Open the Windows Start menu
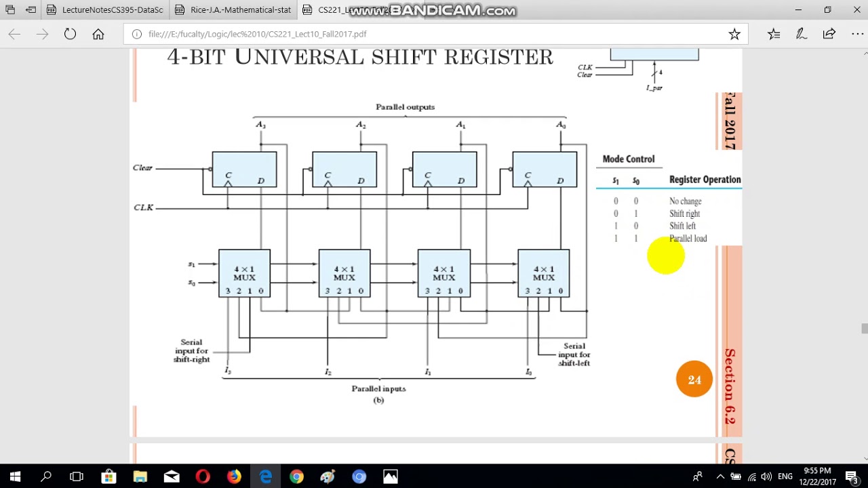The height and width of the screenshot is (488, 868). coord(15,476)
